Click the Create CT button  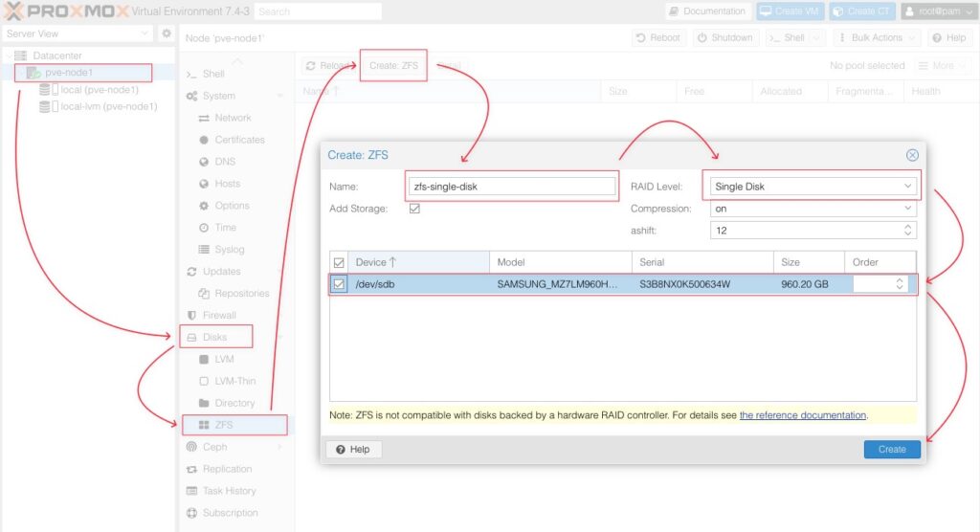(x=862, y=11)
